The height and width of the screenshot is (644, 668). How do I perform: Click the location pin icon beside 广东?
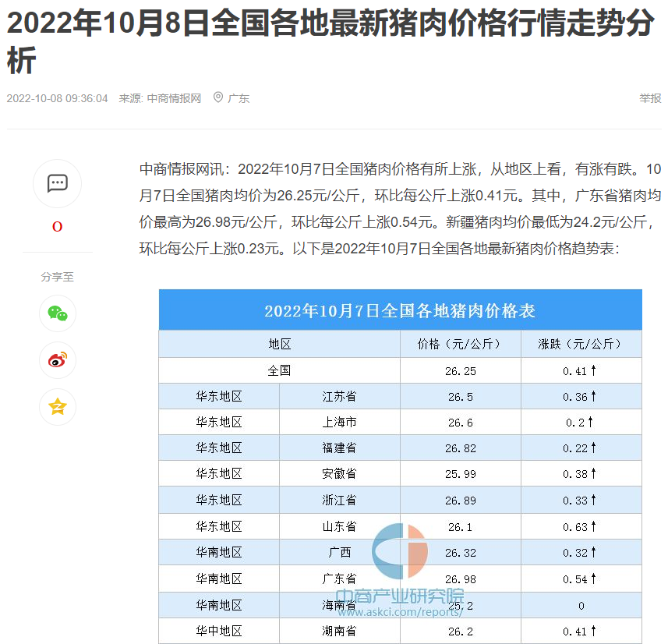(x=217, y=97)
